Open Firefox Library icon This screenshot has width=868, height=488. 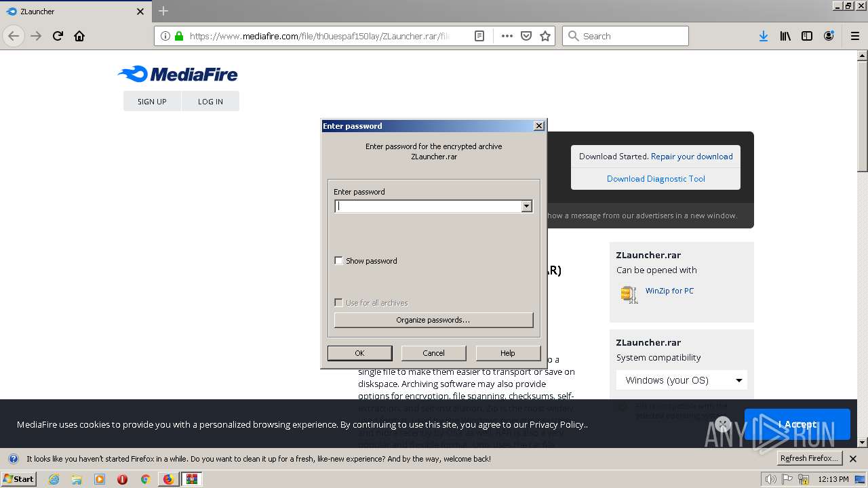click(x=785, y=36)
